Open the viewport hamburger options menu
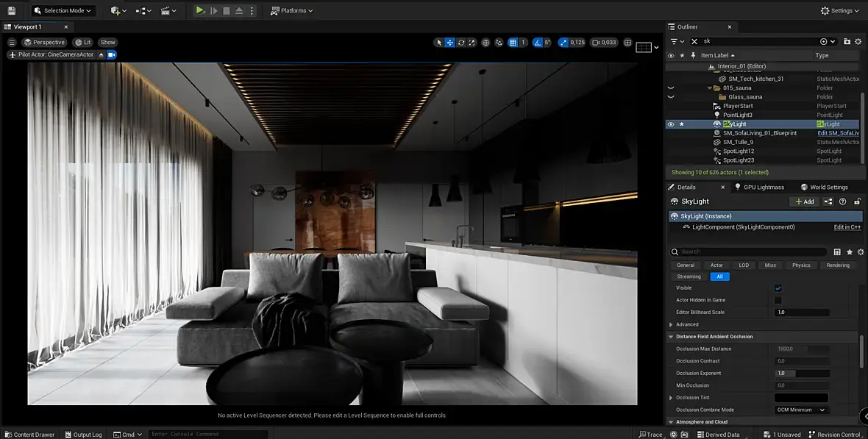The image size is (868, 439). point(12,42)
